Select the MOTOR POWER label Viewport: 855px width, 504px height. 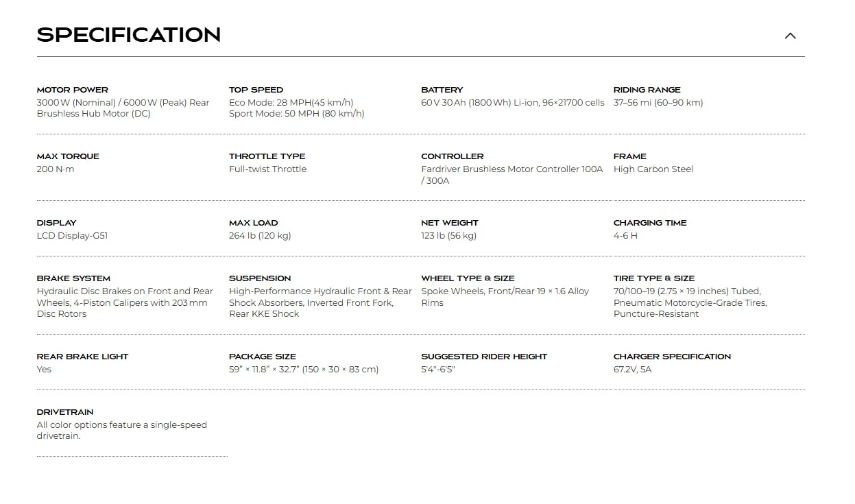(x=73, y=90)
